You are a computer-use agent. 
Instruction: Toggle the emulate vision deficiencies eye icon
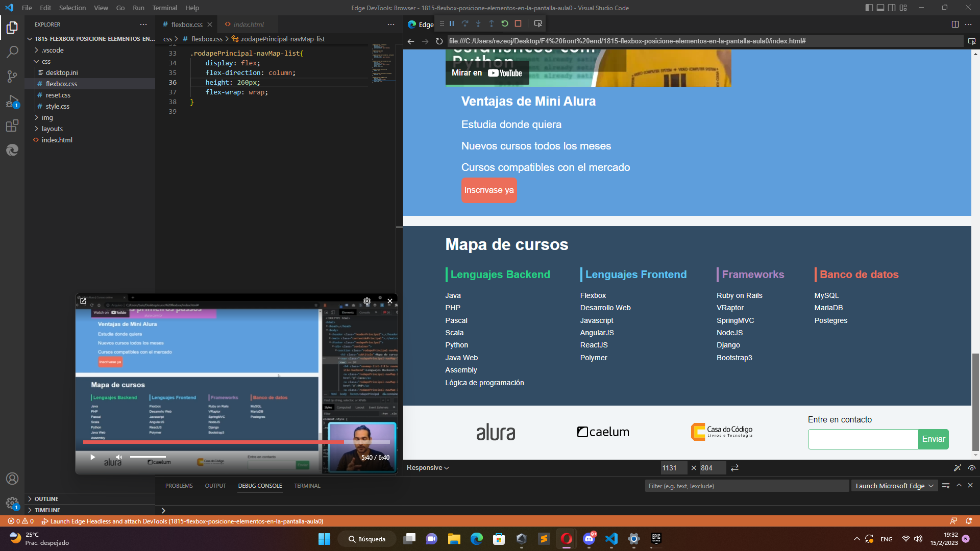point(972,468)
